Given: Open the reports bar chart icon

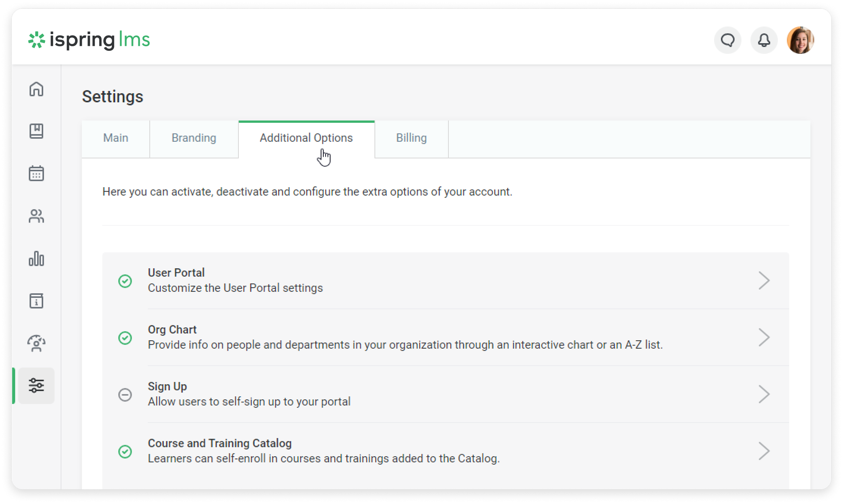Looking at the screenshot, I should [x=36, y=259].
